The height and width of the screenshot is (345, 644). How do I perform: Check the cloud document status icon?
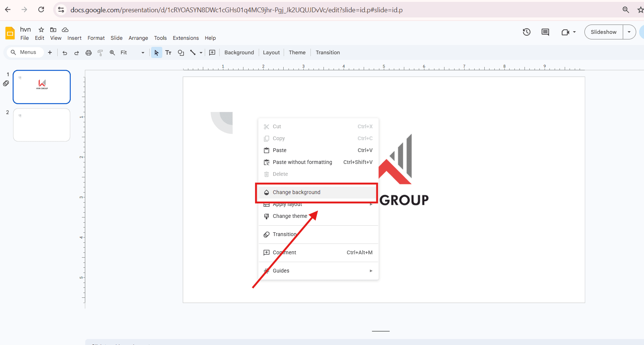tap(65, 30)
